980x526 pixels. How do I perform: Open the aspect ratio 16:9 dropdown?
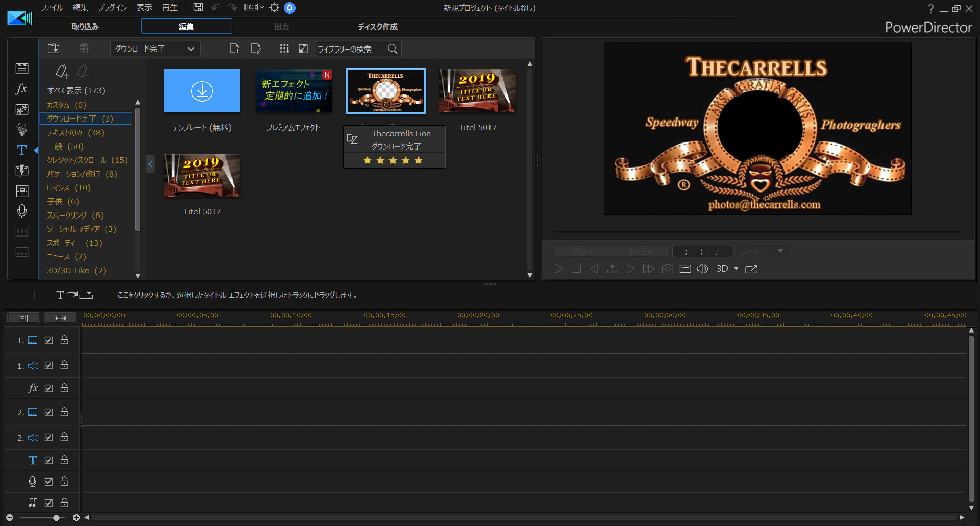tap(254, 7)
